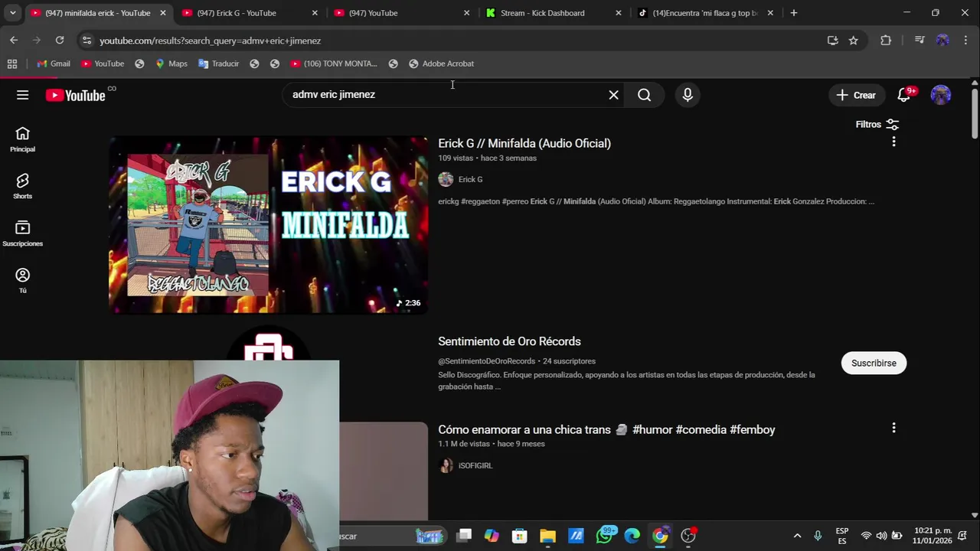
Task: Open Principal in the sidebar
Action: 22,139
